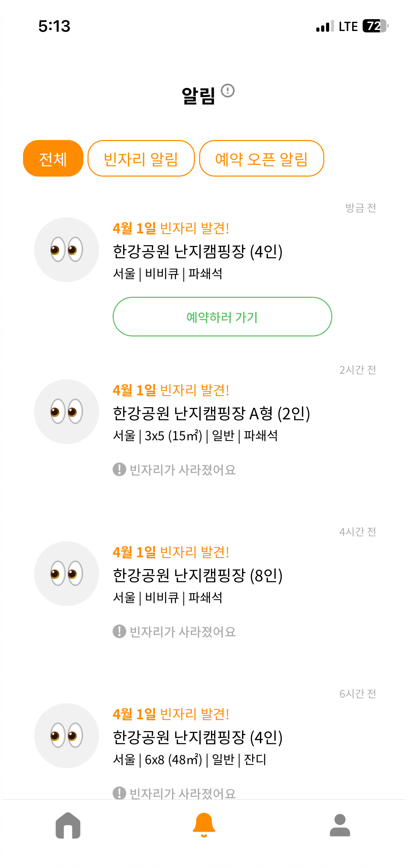Open 한강공원 난지캠핑장 (4인) 비비큐 alert title
This screenshot has height=868, width=408.
pyautogui.click(x=198, y=251)
